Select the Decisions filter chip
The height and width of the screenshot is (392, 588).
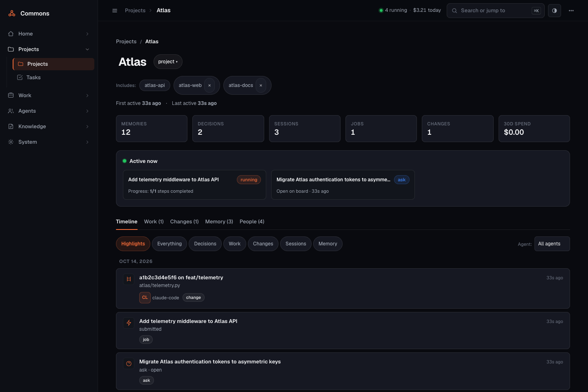205,244
